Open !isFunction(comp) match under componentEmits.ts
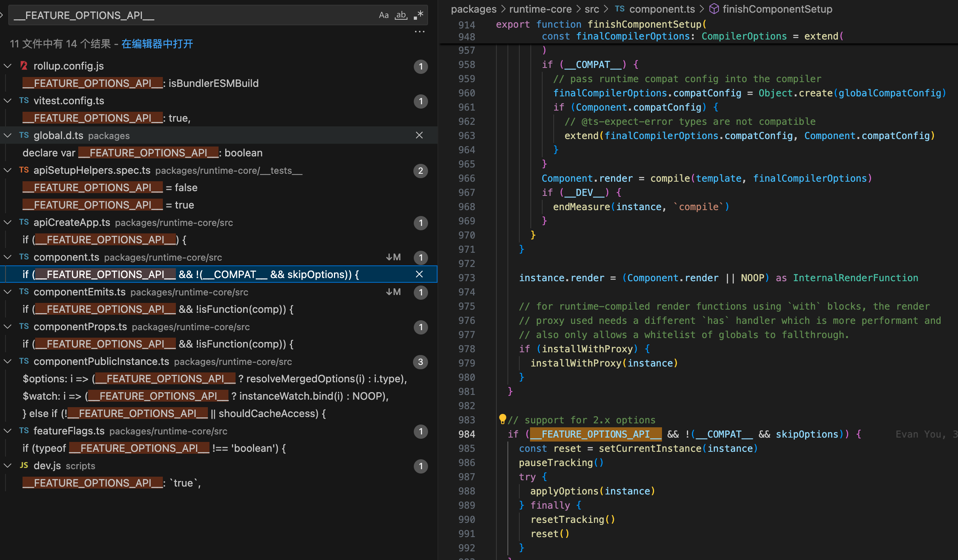Viewport: 958px width, 560px height. pos(158,309)
